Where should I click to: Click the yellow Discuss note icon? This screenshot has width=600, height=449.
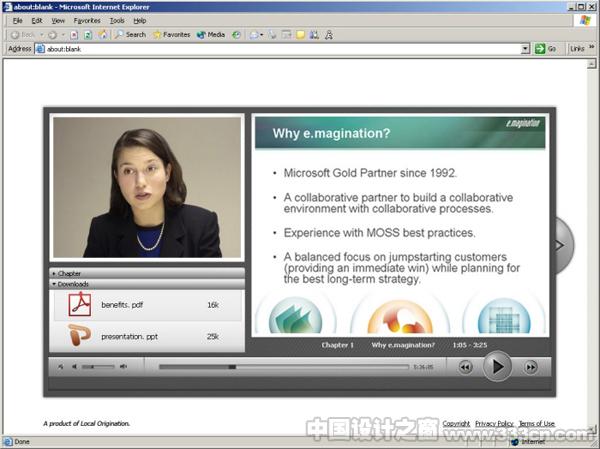pyautogui.click(x=301, y=35)
